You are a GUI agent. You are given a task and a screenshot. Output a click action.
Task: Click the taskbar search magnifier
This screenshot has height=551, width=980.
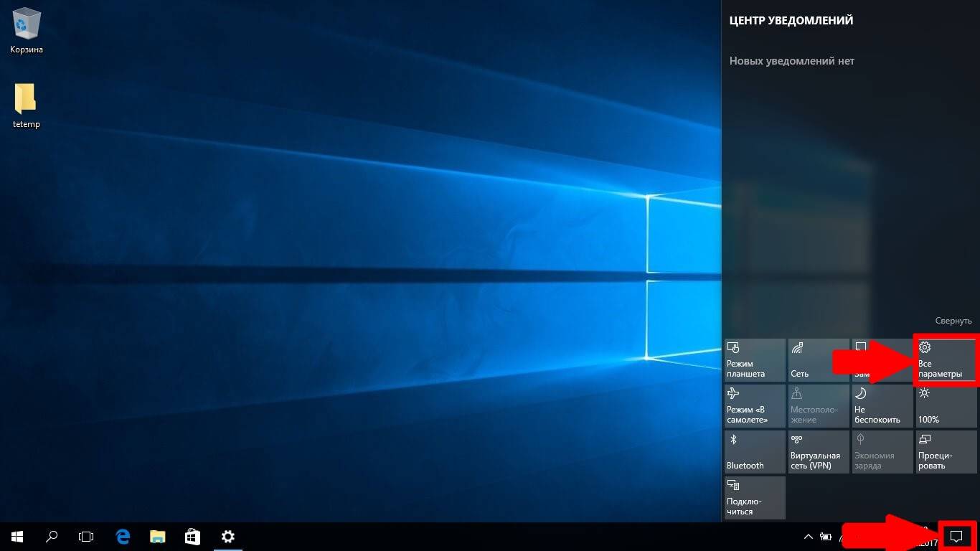pyautogui.click(x=52, y=536)
